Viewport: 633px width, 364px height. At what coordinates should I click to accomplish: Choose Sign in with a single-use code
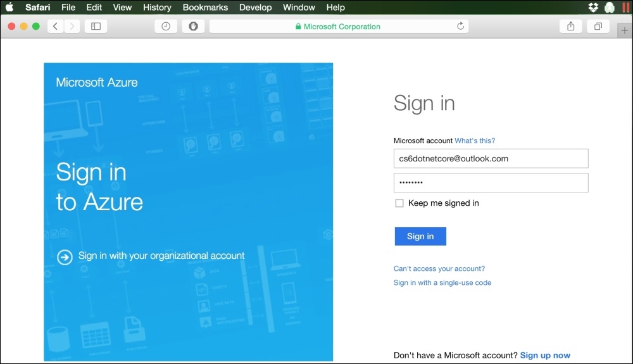coord(442,283)
